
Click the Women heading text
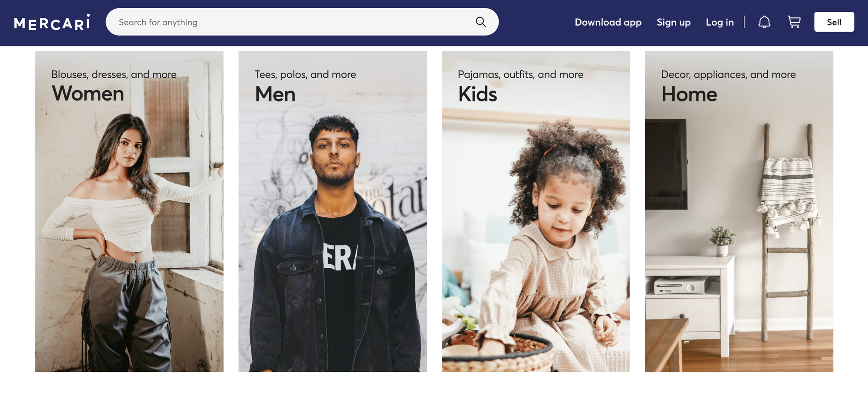pyautogui.click(x=88, y=93)
